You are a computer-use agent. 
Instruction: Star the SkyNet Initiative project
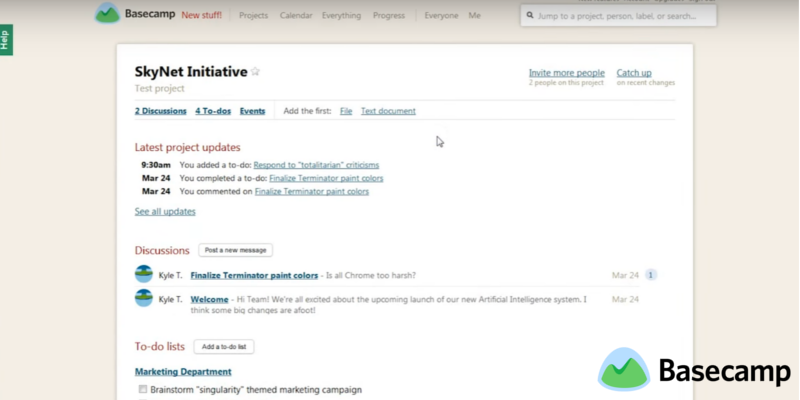(255, 72)
